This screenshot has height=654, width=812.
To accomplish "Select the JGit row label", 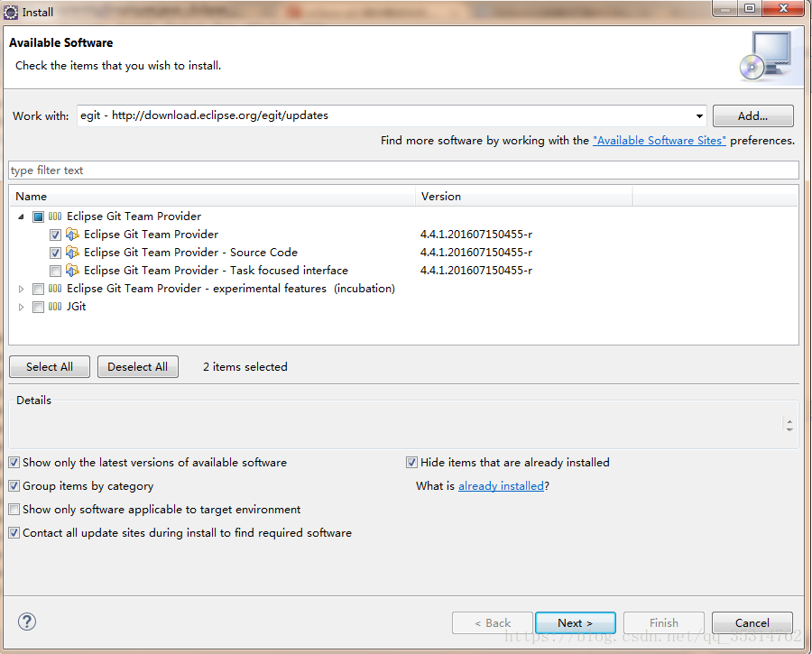I will click(x=76, y=307).
